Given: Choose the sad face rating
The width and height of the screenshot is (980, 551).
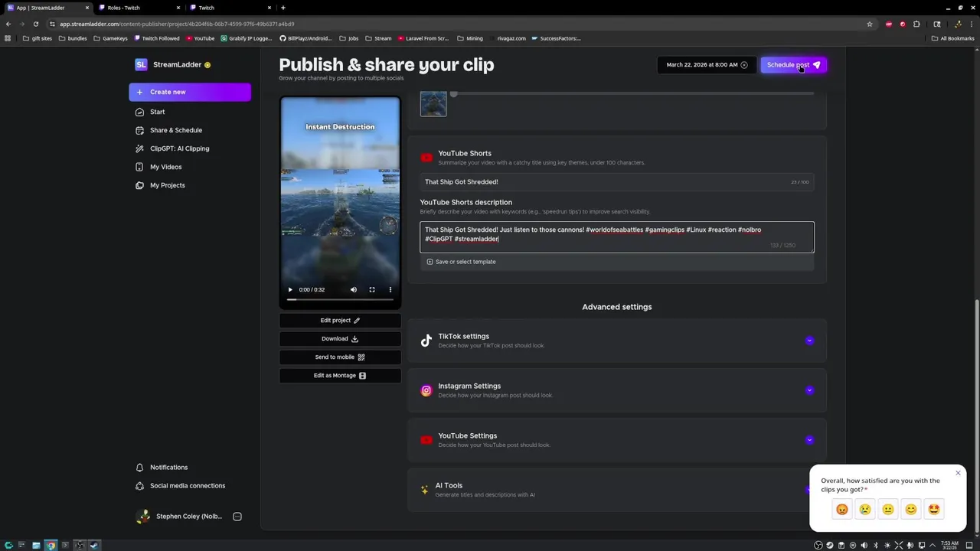Looking at the screenshot, I should point(865,510).
